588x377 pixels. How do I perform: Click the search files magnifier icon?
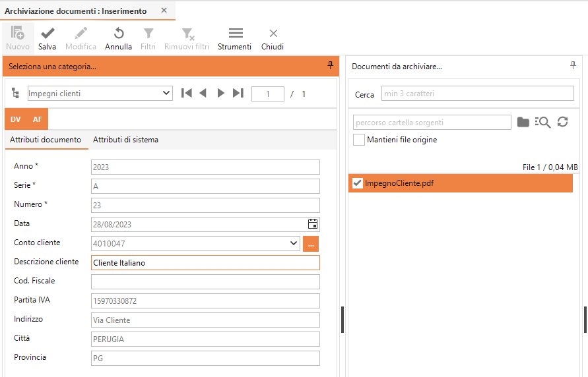[x=542, y=122]
